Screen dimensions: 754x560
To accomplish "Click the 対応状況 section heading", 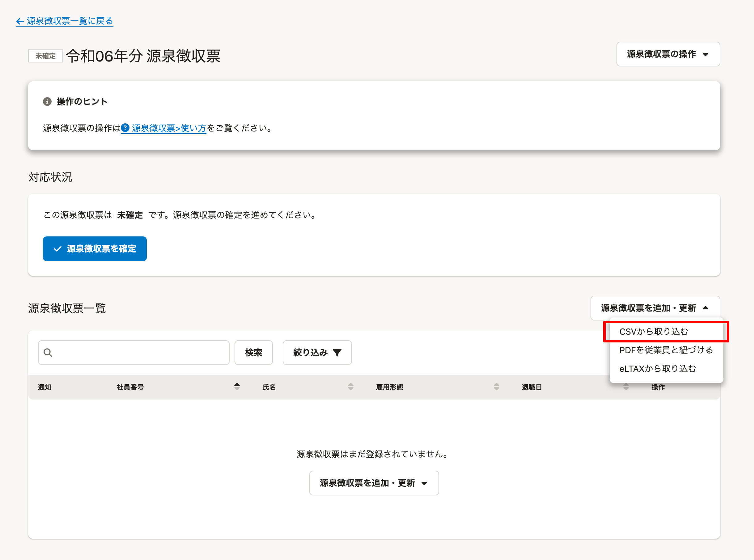I will point(50,177).
